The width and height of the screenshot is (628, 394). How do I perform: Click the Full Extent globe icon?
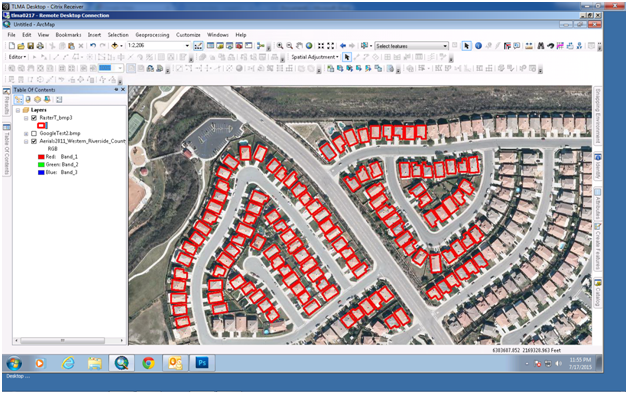309,46
